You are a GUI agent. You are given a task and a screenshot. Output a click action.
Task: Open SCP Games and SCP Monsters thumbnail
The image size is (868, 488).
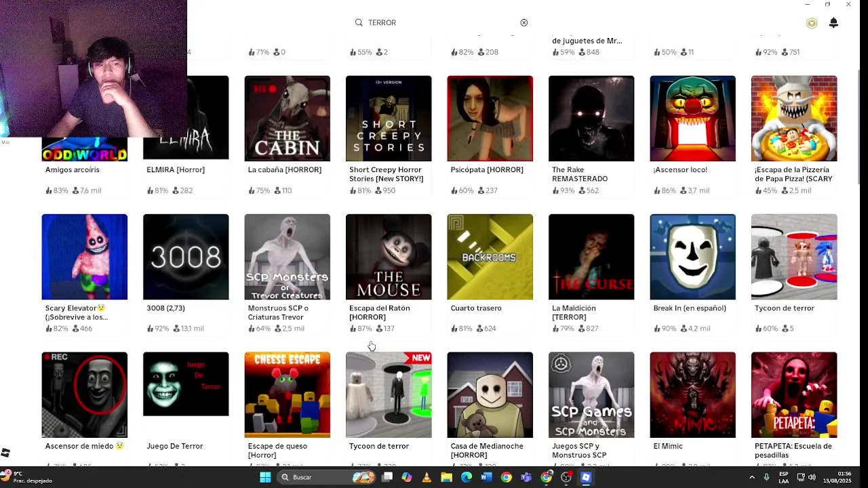click(x=591, y=394)
